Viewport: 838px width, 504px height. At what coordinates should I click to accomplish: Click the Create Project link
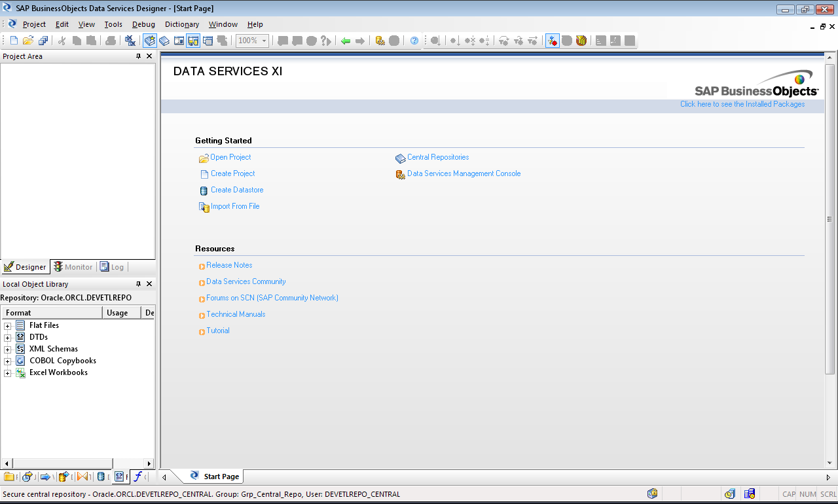(x=232, y=173)
